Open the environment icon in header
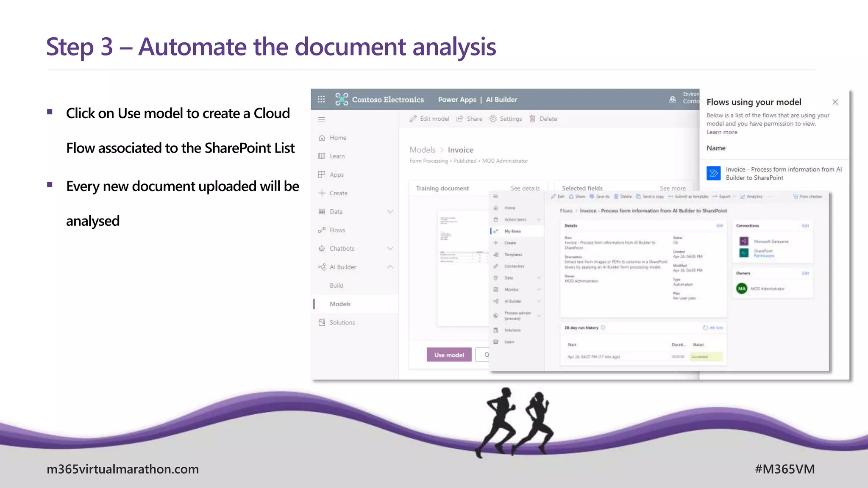Viewport: 868px width, 488px height. [673, 99]
